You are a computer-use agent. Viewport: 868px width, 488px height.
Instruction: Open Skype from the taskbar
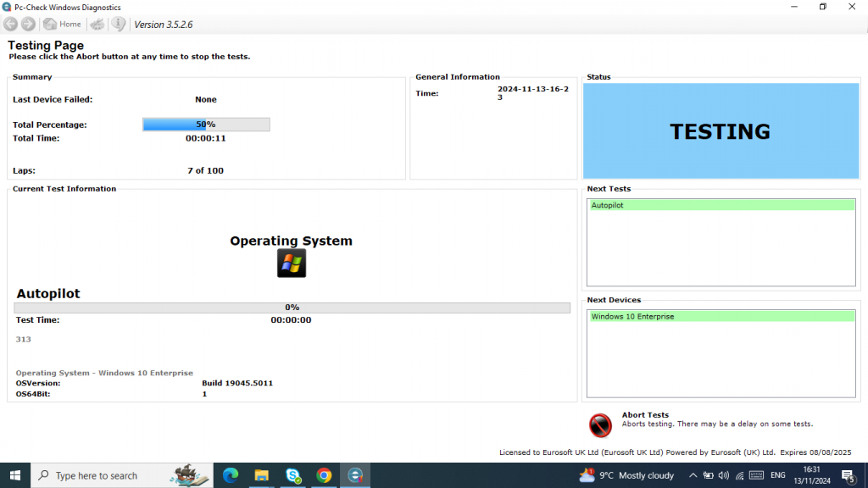pyautogui.click(x=292, y=474)
